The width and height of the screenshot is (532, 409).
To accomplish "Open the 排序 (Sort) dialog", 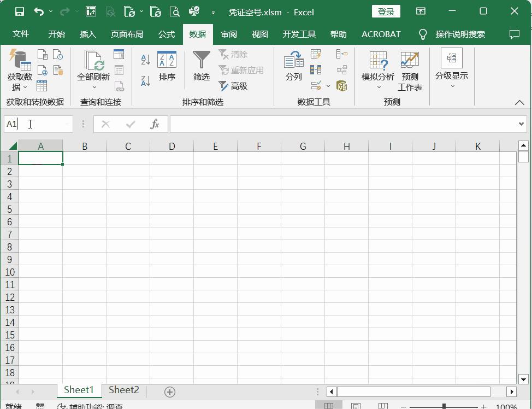I will tap(167, 68).
